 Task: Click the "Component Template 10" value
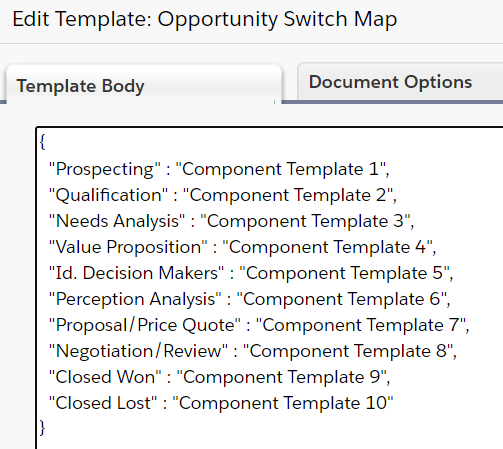(283, 403)
